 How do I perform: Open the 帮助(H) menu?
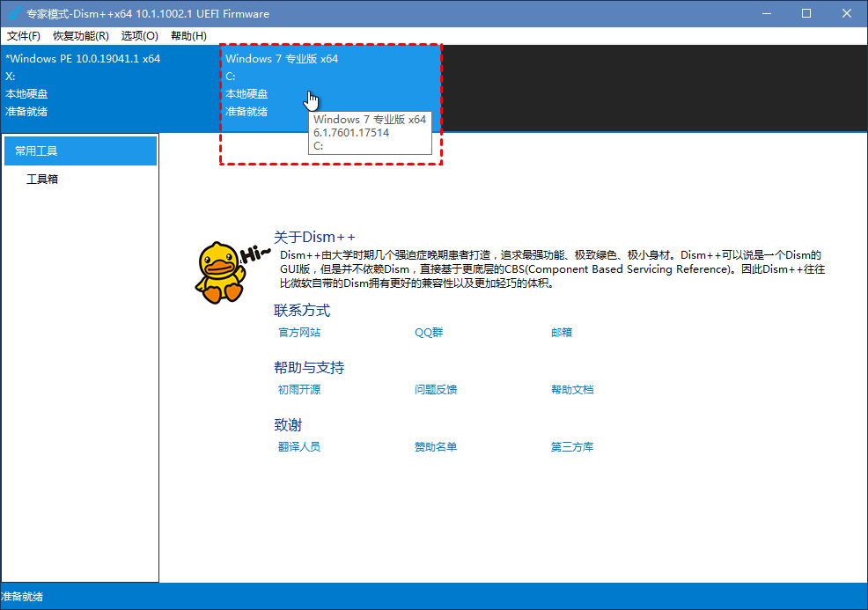coord(188,36)
